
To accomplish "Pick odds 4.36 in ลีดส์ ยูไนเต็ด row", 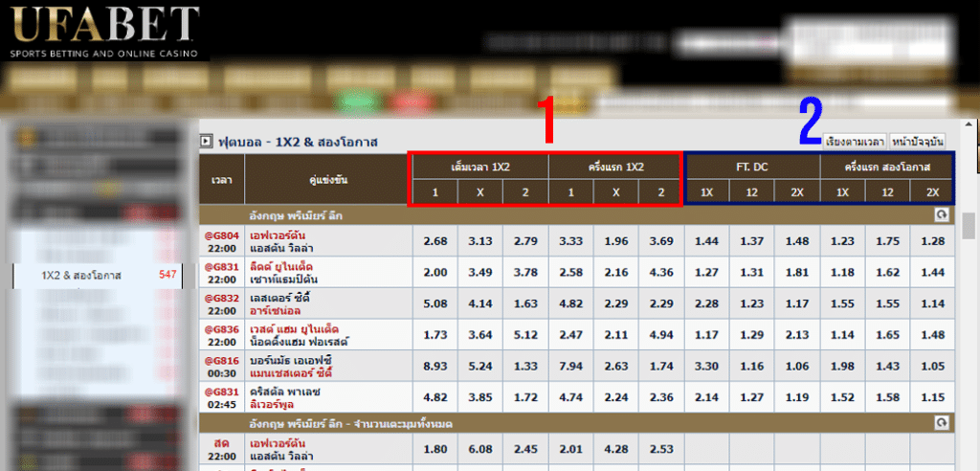I will 661,273.
